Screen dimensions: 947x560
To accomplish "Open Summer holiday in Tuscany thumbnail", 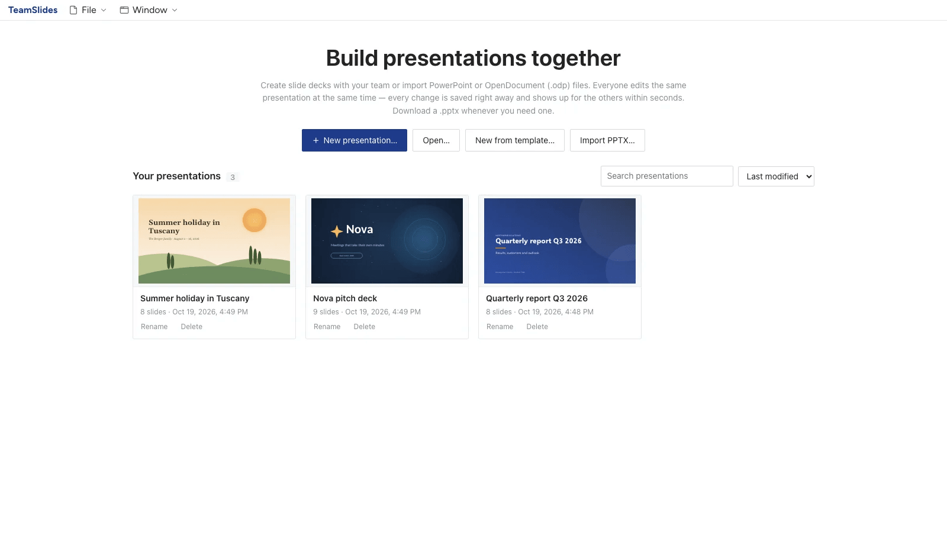I will (214, 241).
